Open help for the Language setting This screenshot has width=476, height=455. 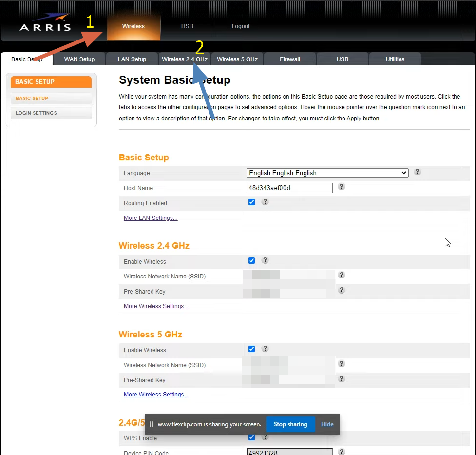point(417,172)
